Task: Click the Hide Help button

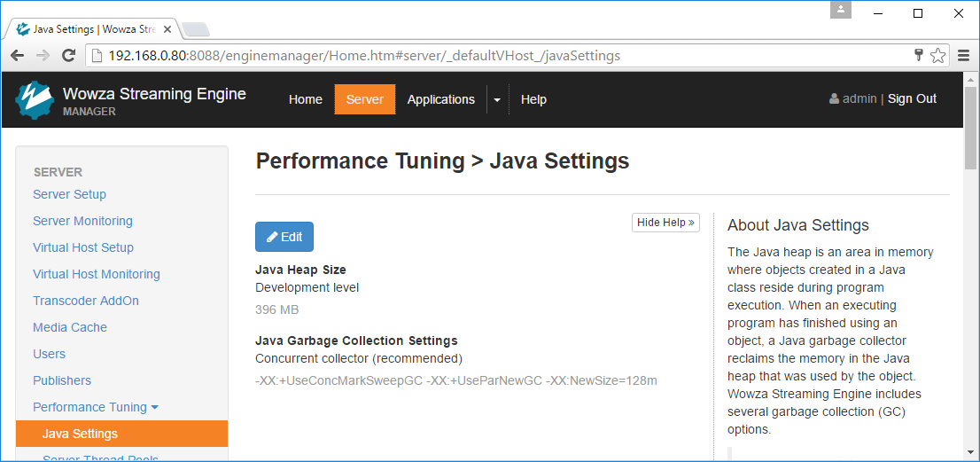Action: [x=665, y=223]
